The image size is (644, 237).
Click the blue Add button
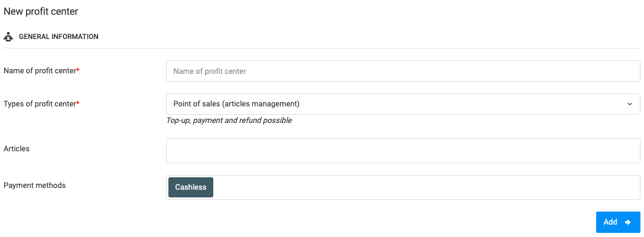pos(618,222)
